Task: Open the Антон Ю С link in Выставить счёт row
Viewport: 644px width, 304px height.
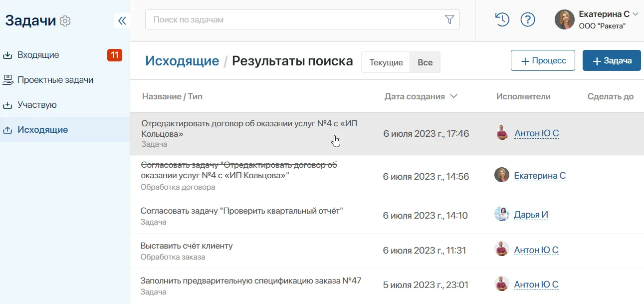Action: click(x=536, y=250)
